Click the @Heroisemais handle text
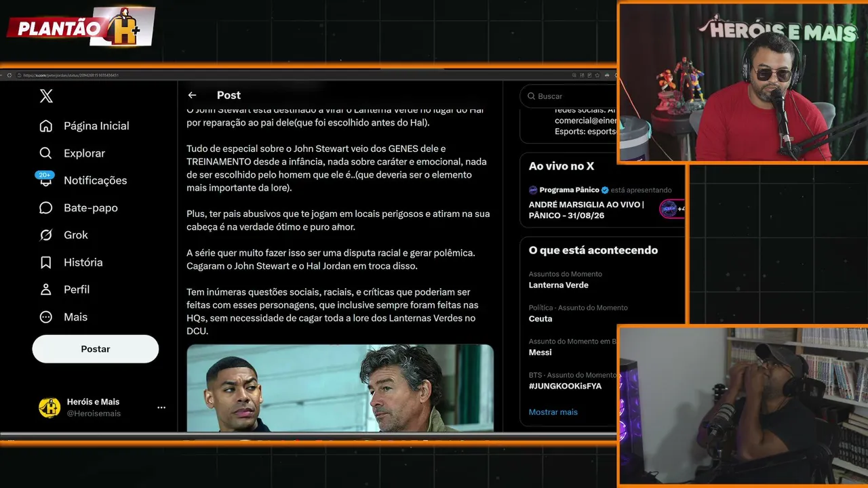The width and height of the screenshot is (868, 488). [94, 413]
